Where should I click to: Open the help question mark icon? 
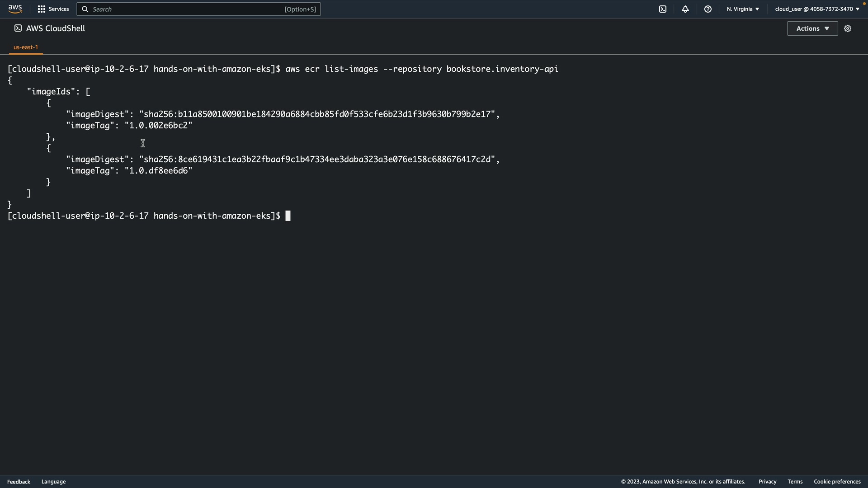point(708,9)
